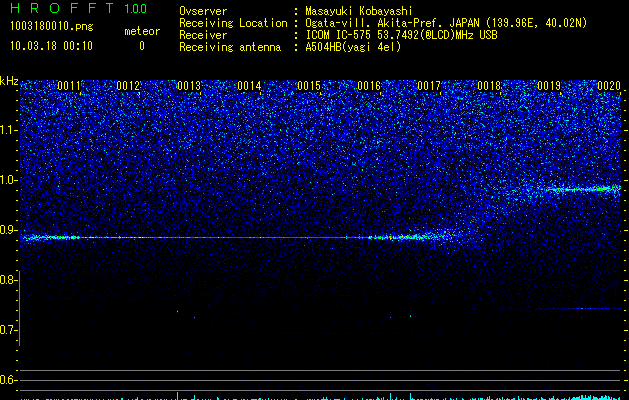
Task: Click the 0014 time marker
Action: 249,86
